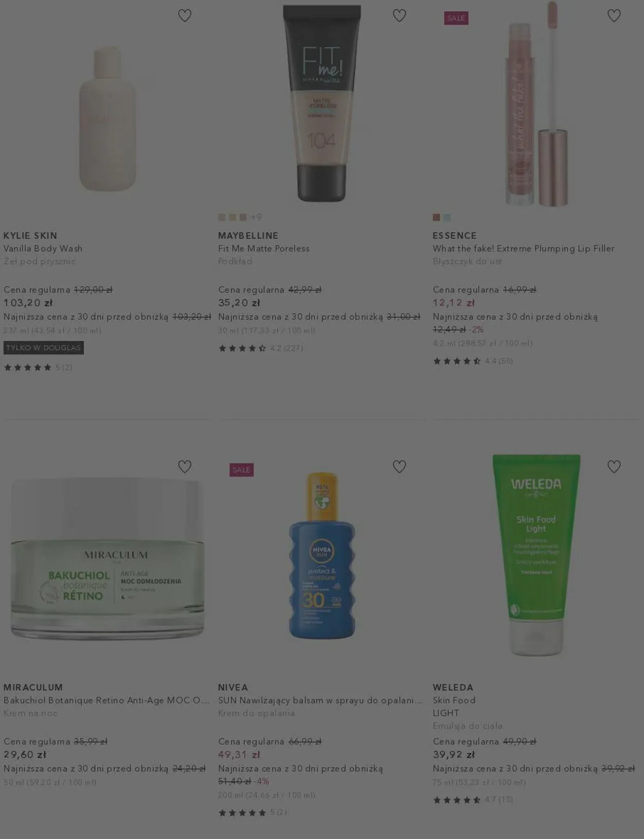This screenshot has width=644, height=839.
Task: Open Fit Me Matte Poreless product page
Action: [x=264, y=248]
